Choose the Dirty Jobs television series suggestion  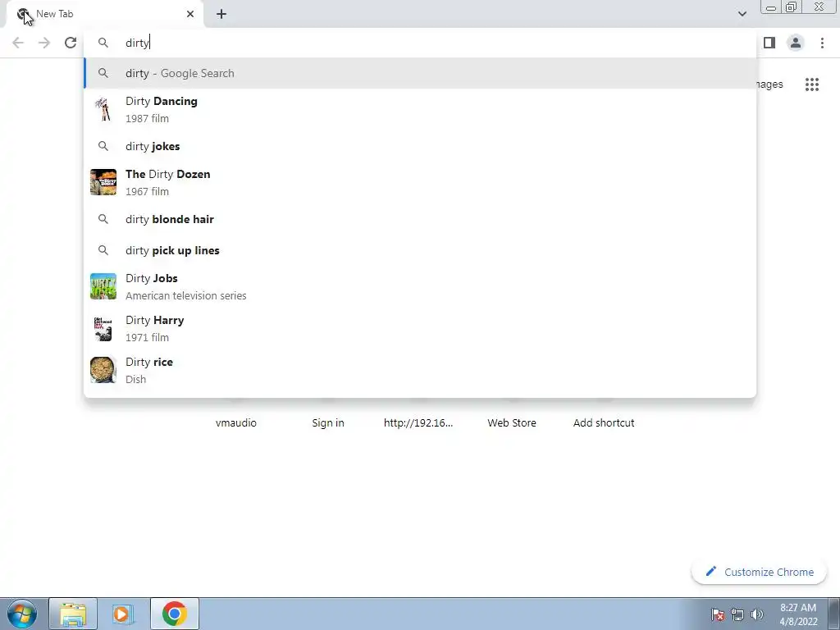pos(420,286)
